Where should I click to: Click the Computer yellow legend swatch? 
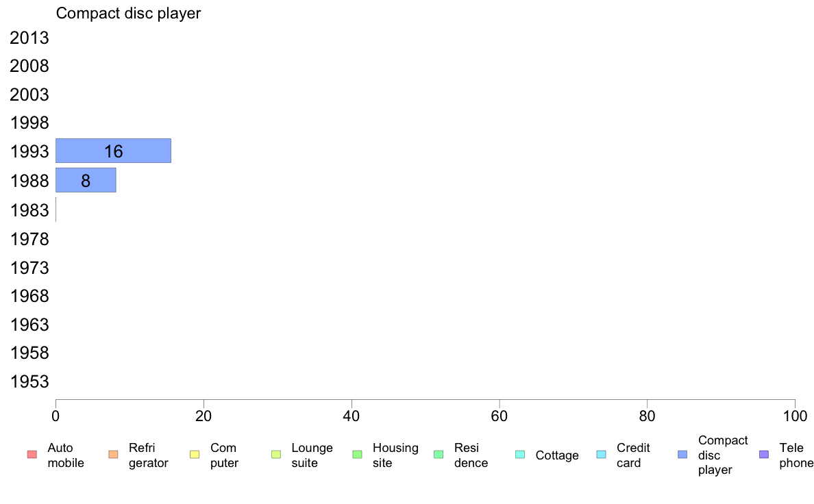[x=195, y=455]
